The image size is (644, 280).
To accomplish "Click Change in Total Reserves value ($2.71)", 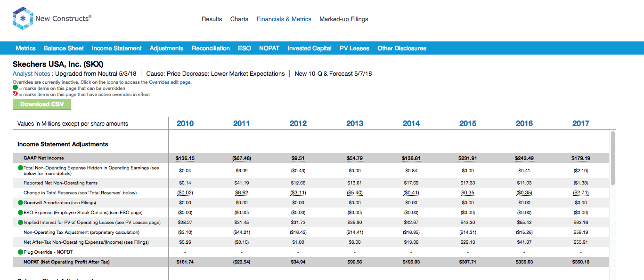I will point(581,193).
